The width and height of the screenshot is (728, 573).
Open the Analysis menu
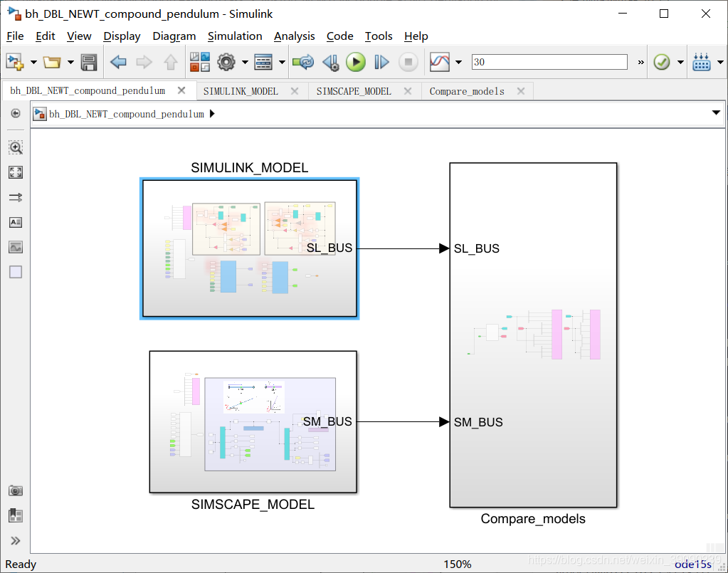point(295,36)
